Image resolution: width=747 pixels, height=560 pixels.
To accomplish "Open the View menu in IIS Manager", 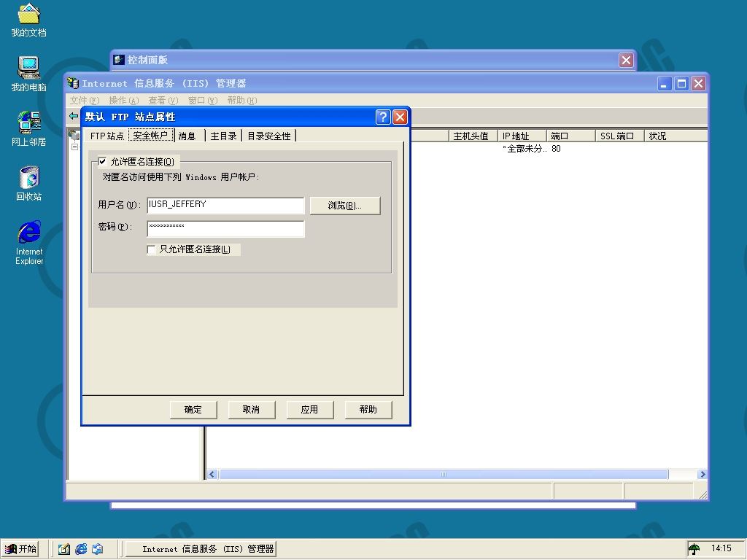I will pyautogui.click(x=163, y=101).
